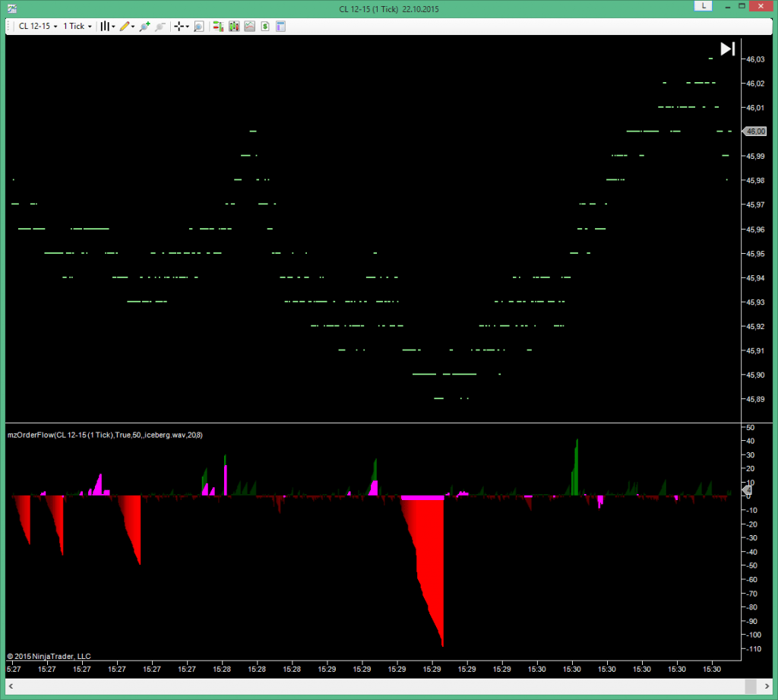This screenshot has width=778, height=700.
Task: Click the 45,99 price axis label
Action: (x=756, y=157)
